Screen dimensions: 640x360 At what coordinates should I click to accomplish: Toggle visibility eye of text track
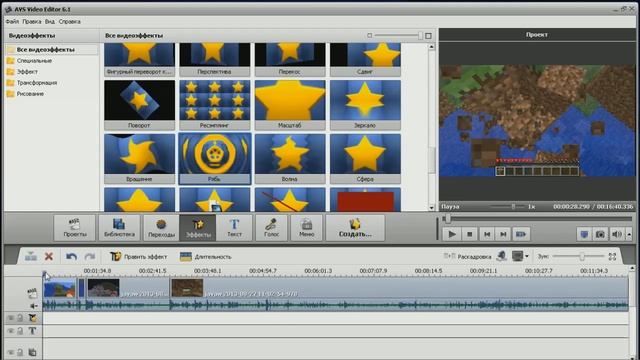(11, 331)
